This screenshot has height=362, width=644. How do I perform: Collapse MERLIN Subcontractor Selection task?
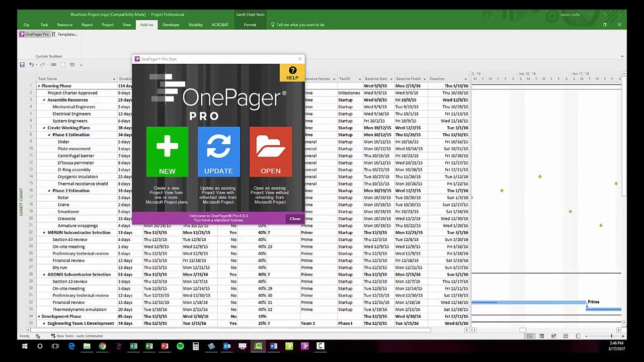pyautogui.click(x=44, y=233)
